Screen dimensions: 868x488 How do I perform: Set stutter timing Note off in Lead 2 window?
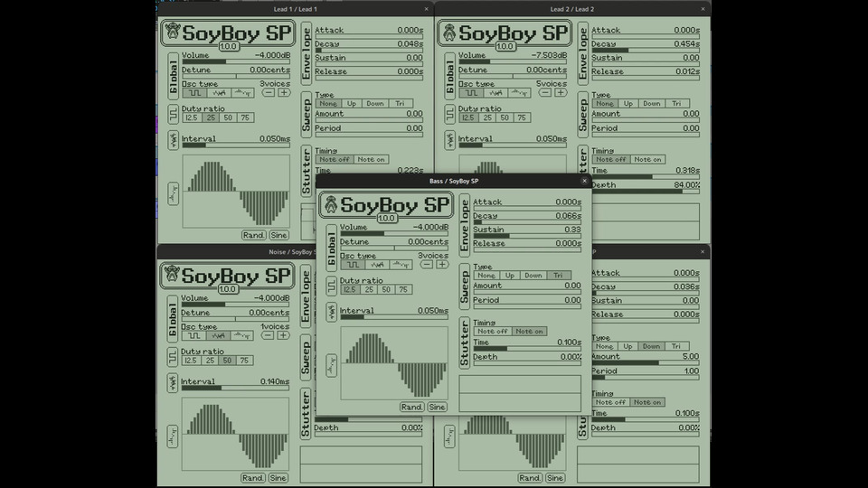click(x=611, y=159)
